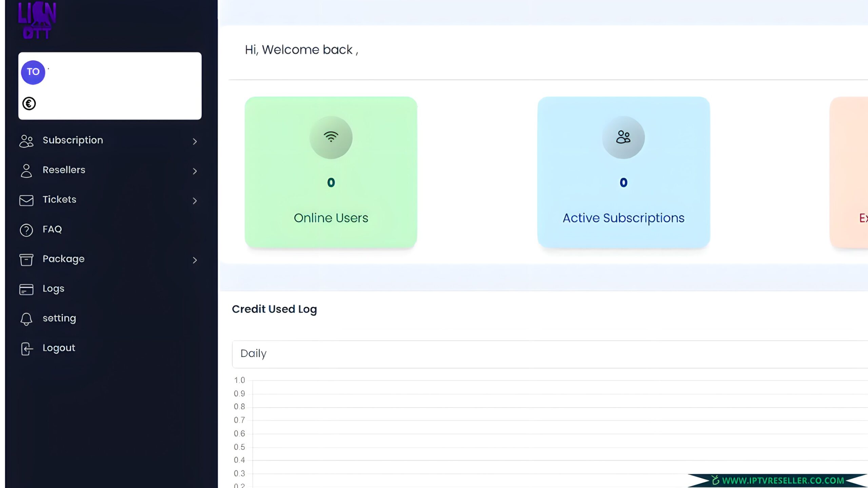Click the Logout door icon

27,349
